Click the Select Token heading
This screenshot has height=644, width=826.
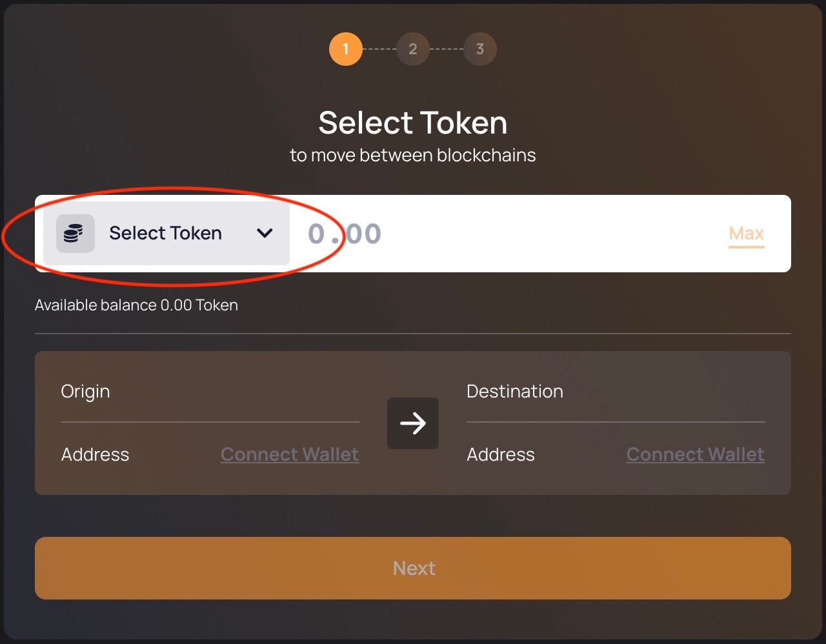(x=412, y=122)
